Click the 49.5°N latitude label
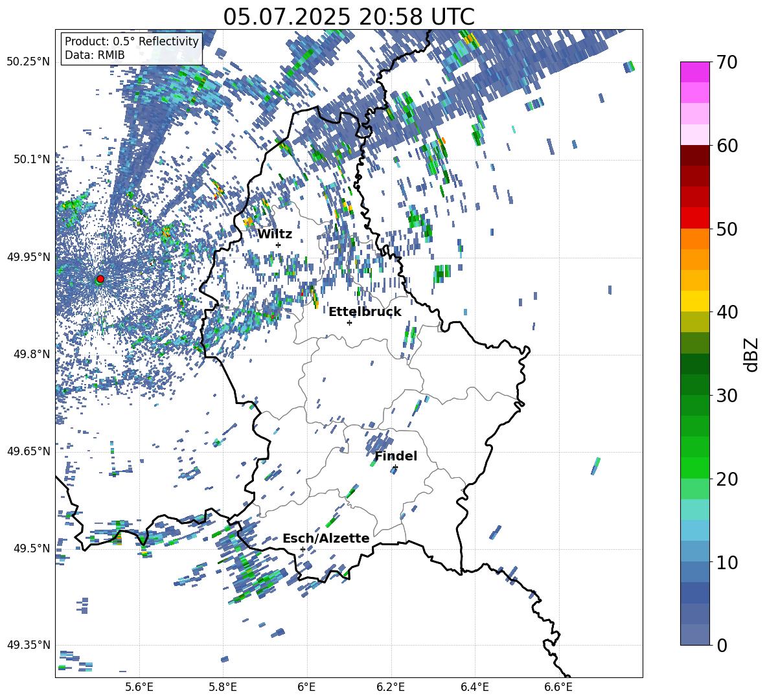This screenshot has width=767, height=700. point(32,548)
